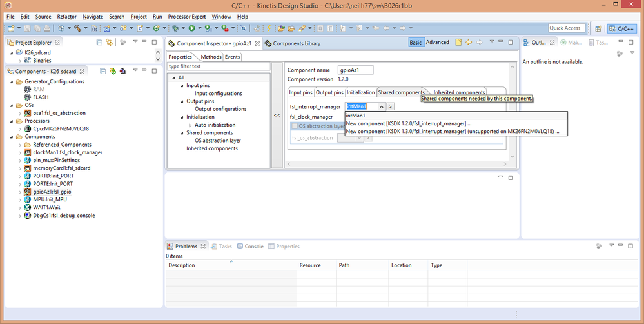Open the Refactor menu
This screenshot has height=324, width=644.
point(67,17)
